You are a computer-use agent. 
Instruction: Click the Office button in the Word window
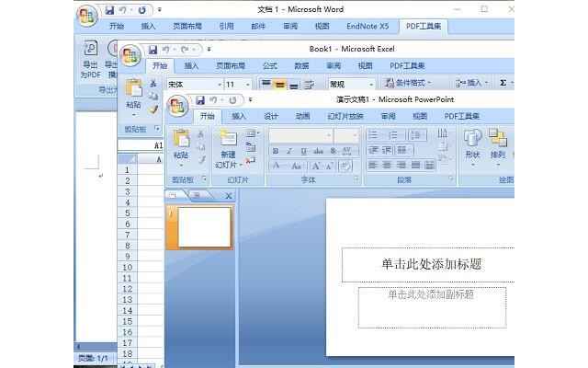(x=87, y=17)
